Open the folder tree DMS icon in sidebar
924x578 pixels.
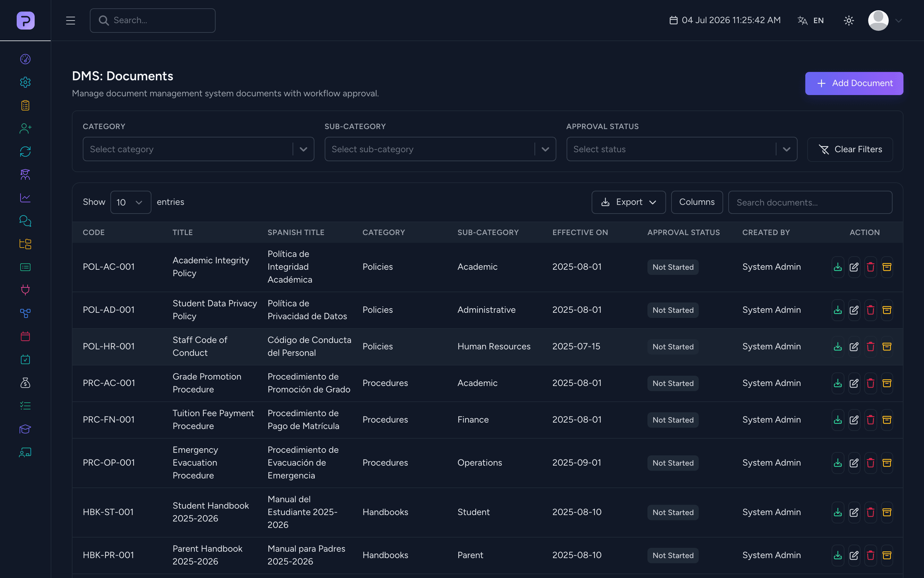pos(25,244)
